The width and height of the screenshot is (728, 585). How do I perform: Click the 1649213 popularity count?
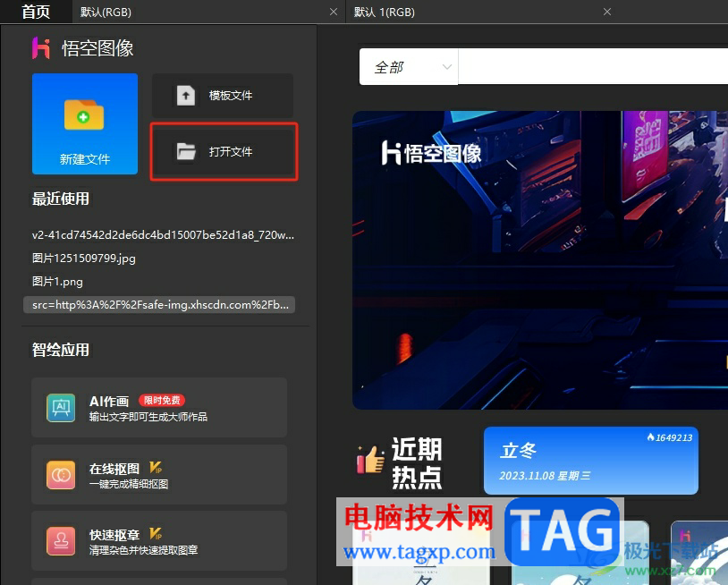point(674,437)
